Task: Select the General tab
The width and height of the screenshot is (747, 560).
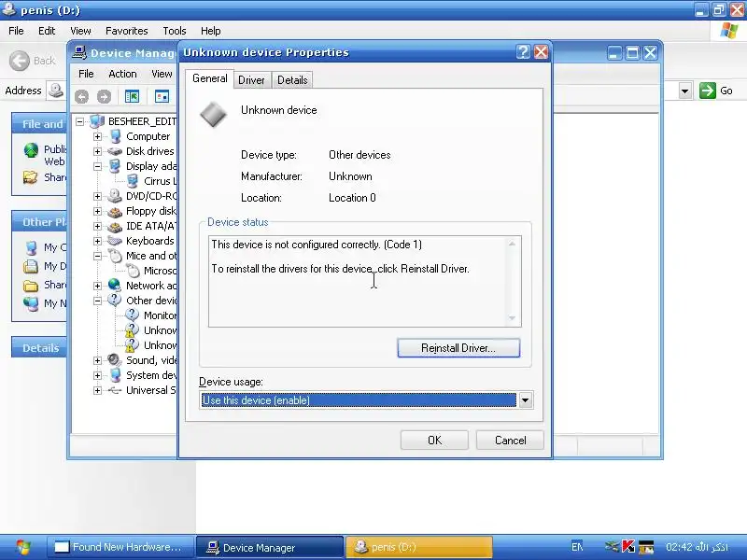Action: click(209, 78)
